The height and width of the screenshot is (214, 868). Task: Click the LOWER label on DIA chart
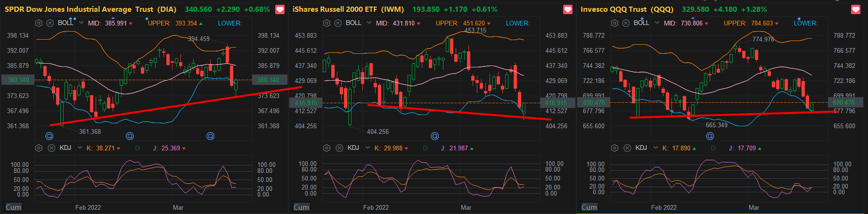(229, 23)
